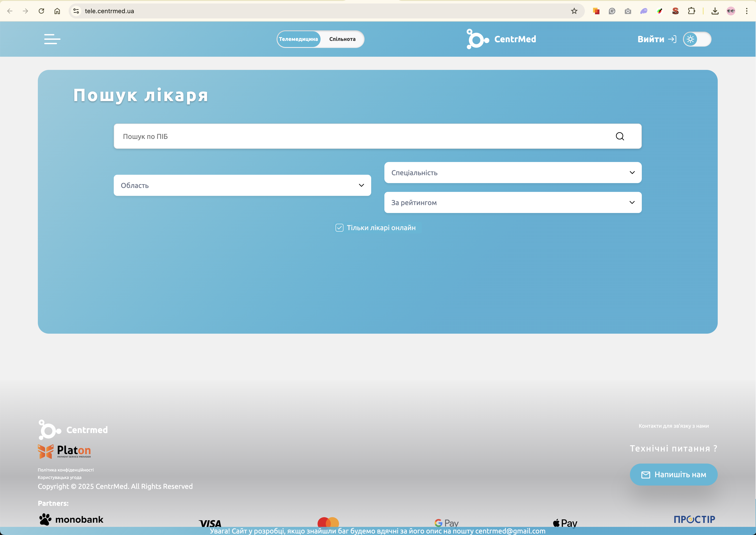The height and width of the screenshot is (535, 756).
Task: Open the hamburger menu icon
Action: pos(52,39)
